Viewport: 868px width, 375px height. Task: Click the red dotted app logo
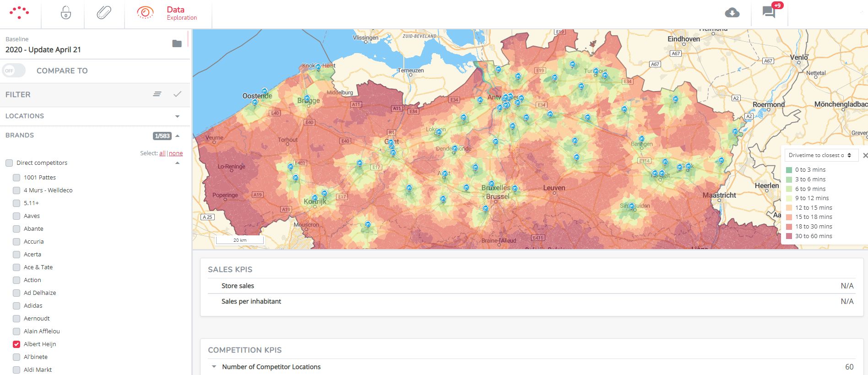[19, 13]
